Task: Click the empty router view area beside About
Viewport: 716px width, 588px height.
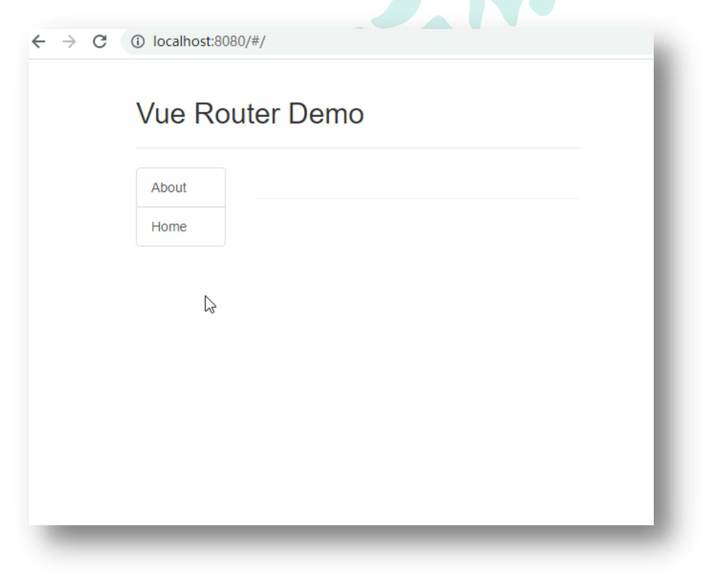Action: pos(417,179)
